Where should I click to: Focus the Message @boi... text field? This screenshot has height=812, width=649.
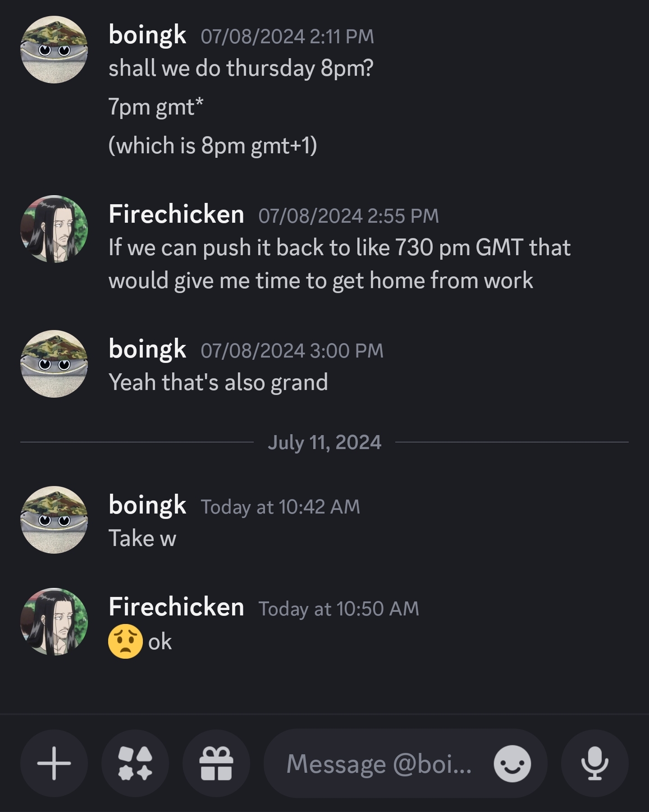379,763
